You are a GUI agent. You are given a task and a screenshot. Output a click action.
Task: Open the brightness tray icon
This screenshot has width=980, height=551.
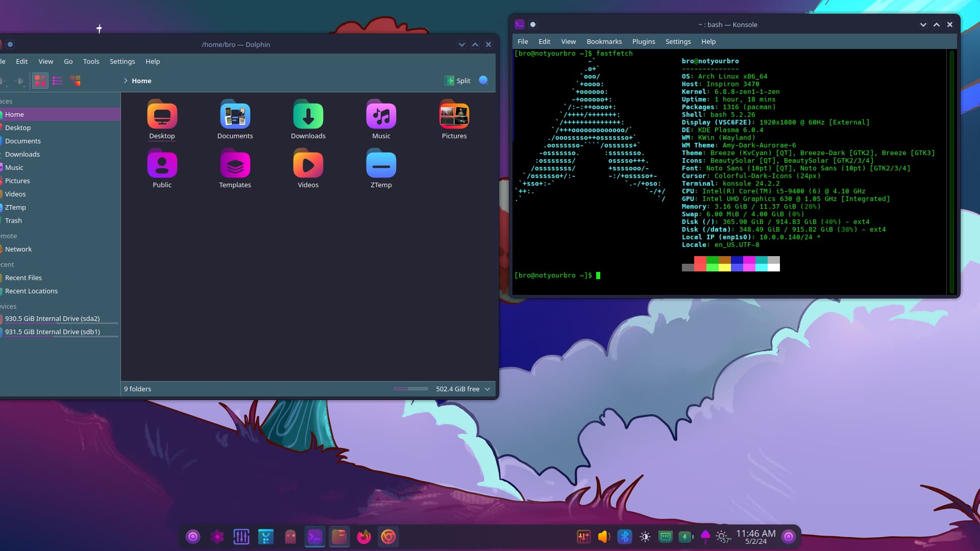645,536
